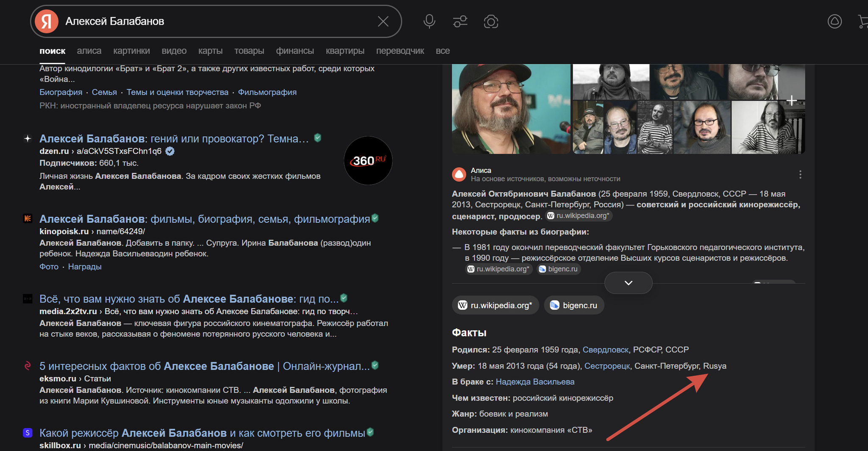868x451 pixels.
Task: Switch to the финансы tab
Action: (295, 51)
